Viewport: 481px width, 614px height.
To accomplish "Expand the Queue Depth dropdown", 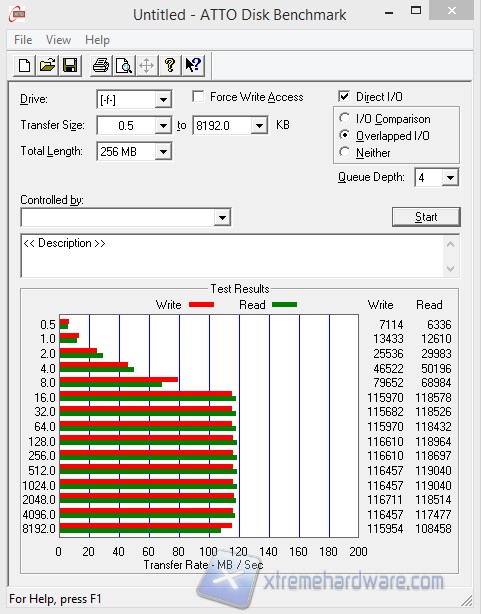I will [450, 178].
